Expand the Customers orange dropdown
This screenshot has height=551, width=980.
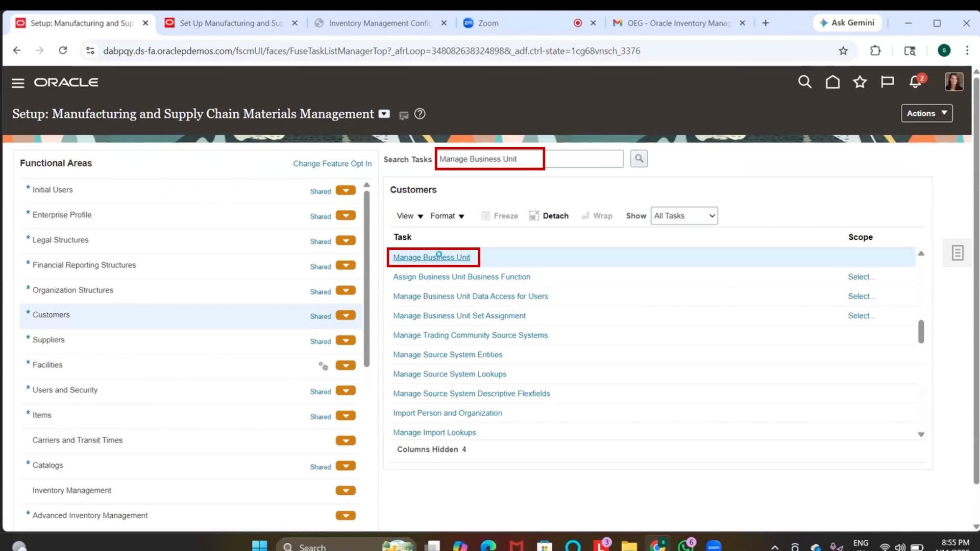(346, 315)
